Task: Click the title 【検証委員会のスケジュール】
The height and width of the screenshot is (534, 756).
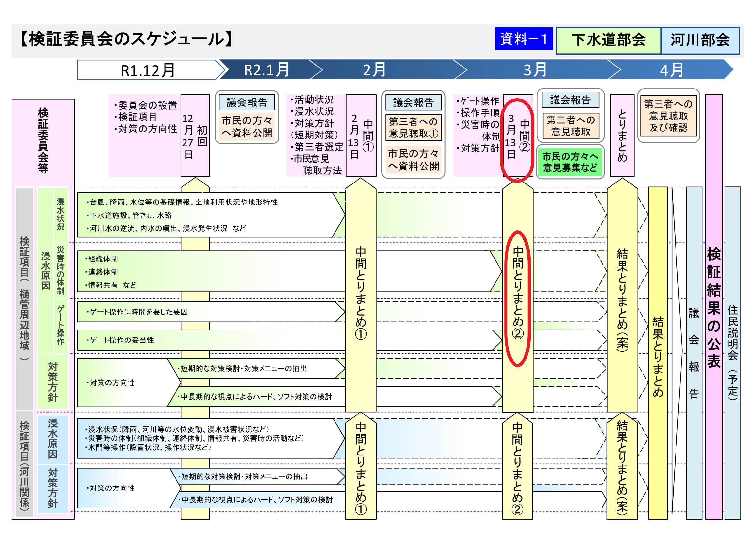Action: 126,39
